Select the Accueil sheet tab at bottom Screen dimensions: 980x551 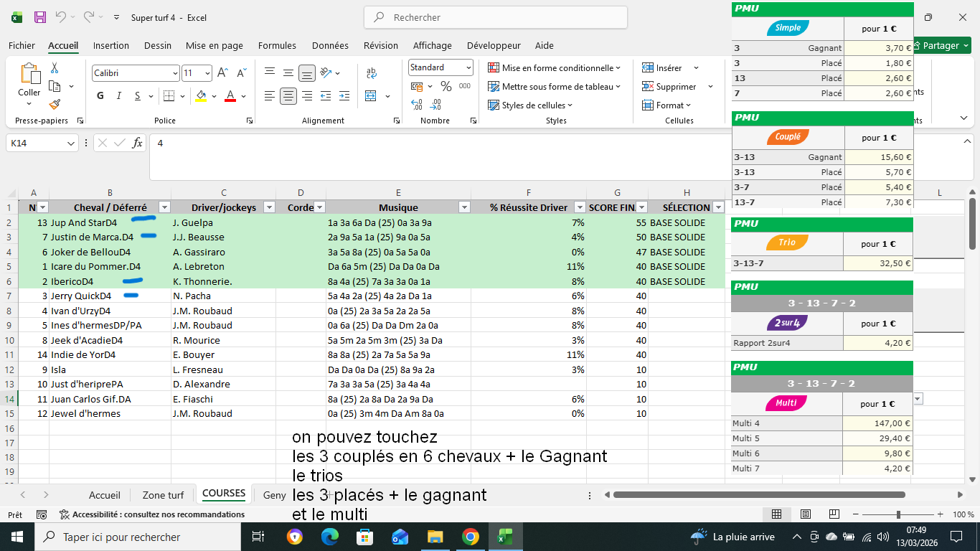[x=105, y=495]
